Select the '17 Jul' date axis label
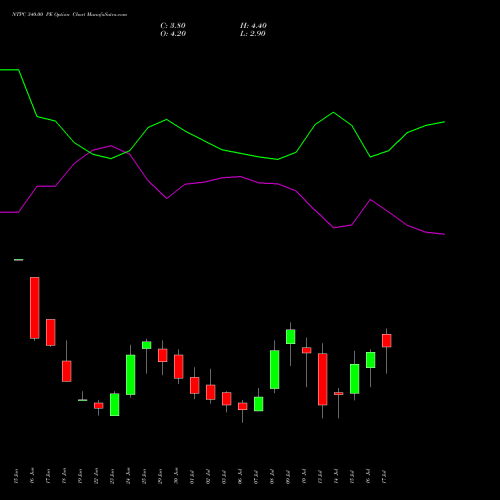The width and height of the screenshot is (500, 500). (x=384, y=476)
